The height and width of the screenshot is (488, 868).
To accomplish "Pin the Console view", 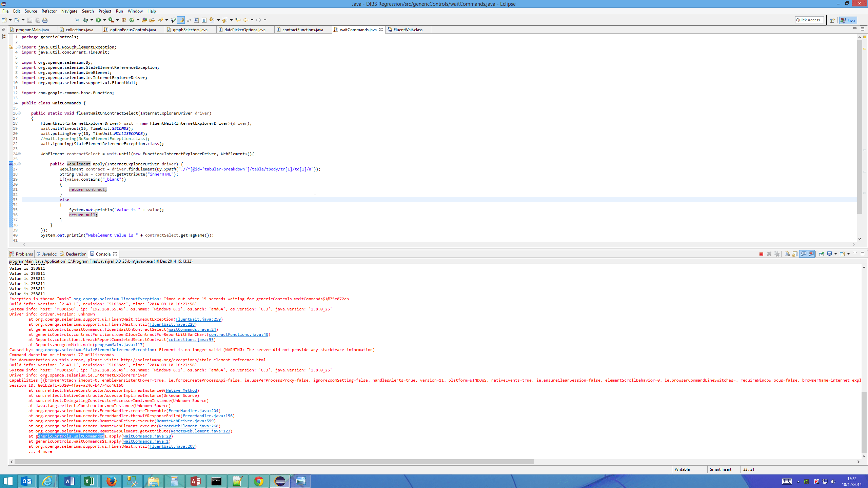I will click(821, 254).
